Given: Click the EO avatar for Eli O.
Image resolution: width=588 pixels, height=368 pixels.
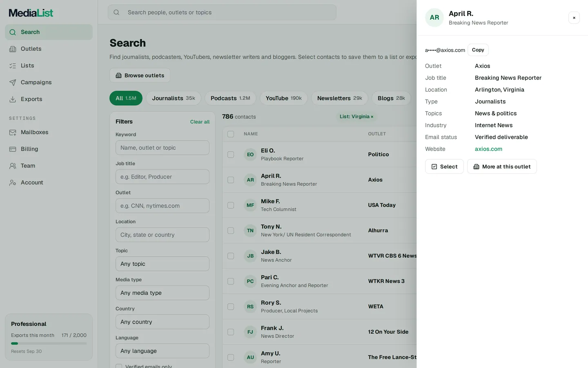Looking at the screenshot, I should pos(250,155).
